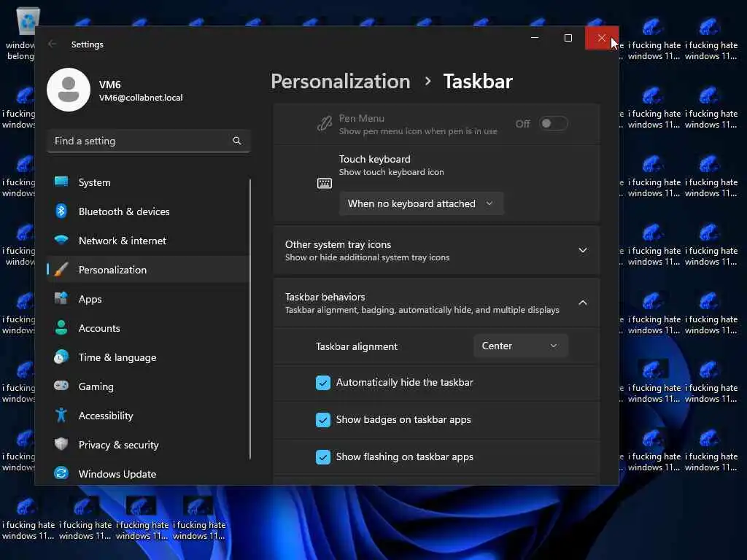Click Taskbar alignment label text
This screenshot has width=747, height=560.
click(356, 346)
